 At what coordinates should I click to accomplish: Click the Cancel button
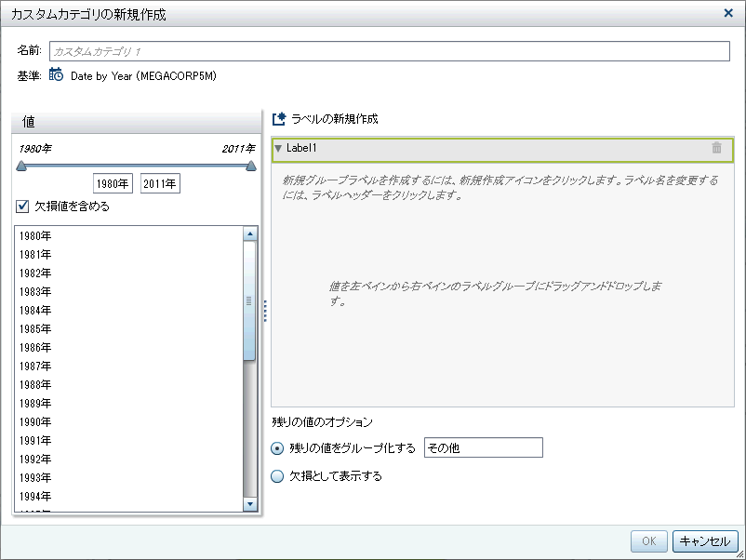point(705,541)
